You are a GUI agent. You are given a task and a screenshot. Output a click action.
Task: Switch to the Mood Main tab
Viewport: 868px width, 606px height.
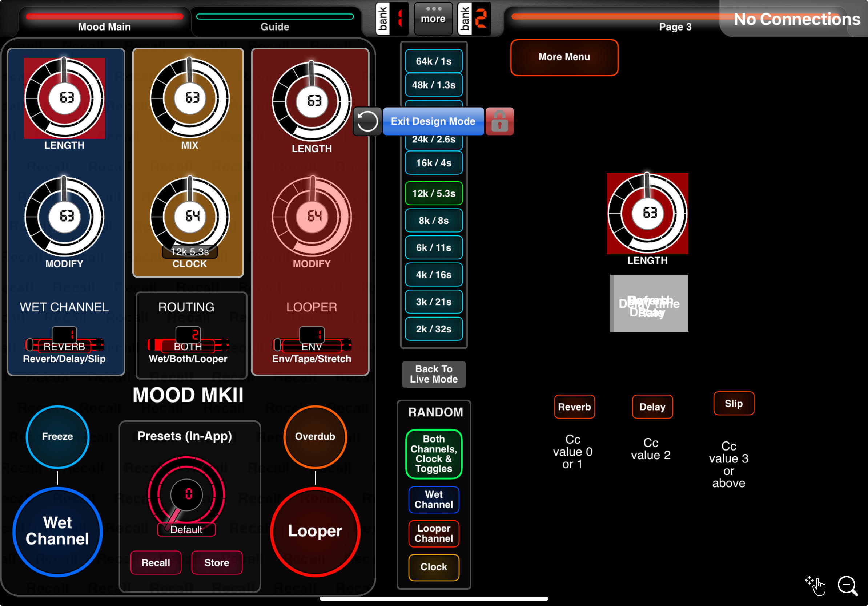point(104,22)
